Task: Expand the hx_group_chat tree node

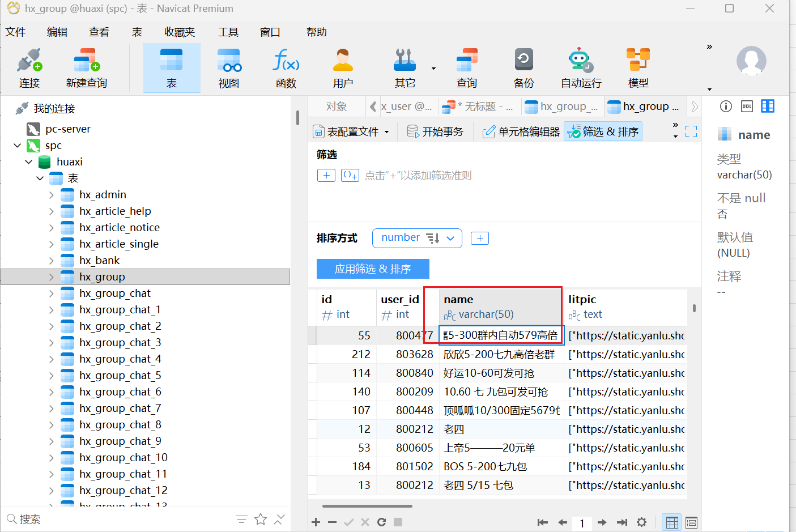Action: pyautogui.click(x=51, y=293)
